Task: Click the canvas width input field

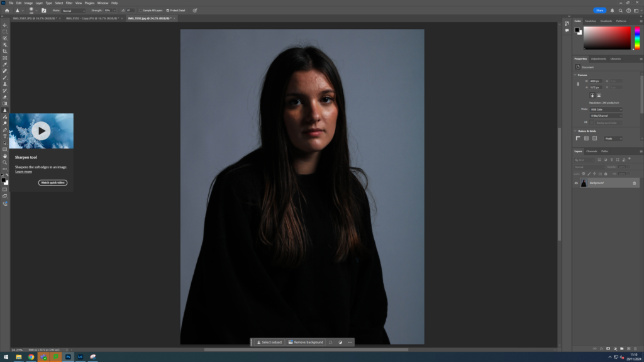Action: [x=596, y=81]
